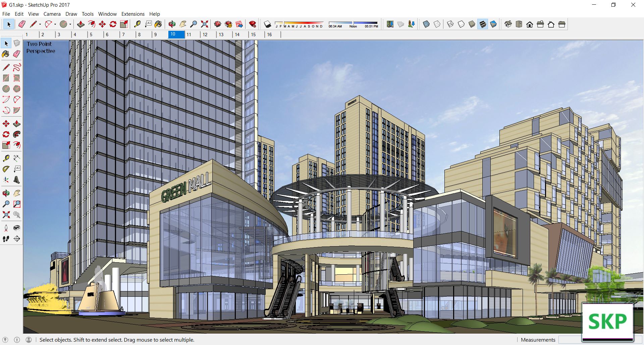Click the Paint Bucket tool in left toolbar
This screenshot has width=644, height=345.
tap(6, 54)
